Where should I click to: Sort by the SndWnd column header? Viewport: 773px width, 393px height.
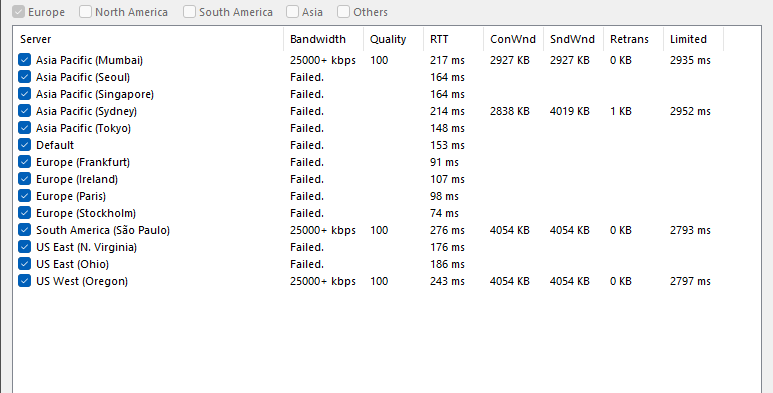(573, 39)
